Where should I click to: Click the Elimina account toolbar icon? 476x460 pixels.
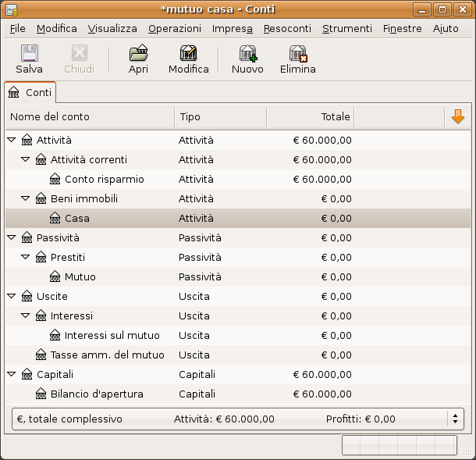(297, 54)
